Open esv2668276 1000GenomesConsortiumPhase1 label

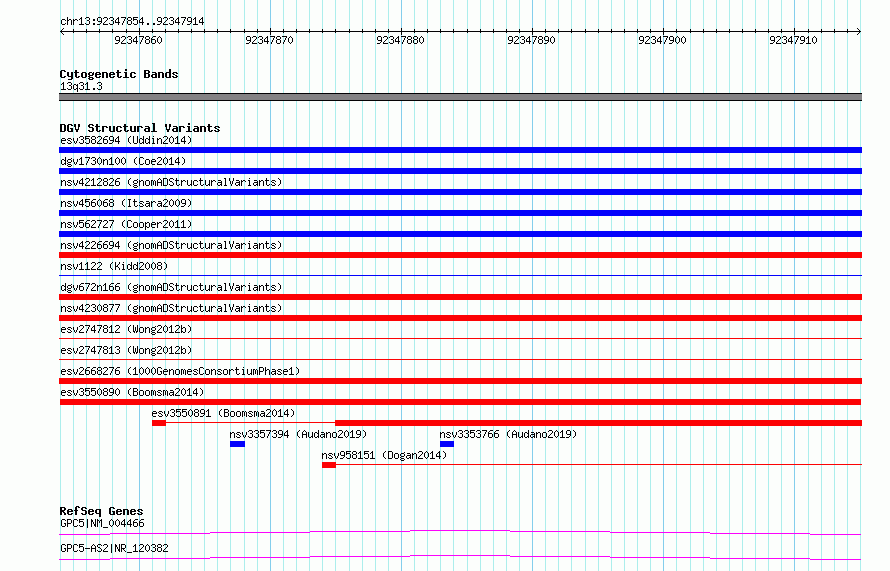tap(180, 371)
